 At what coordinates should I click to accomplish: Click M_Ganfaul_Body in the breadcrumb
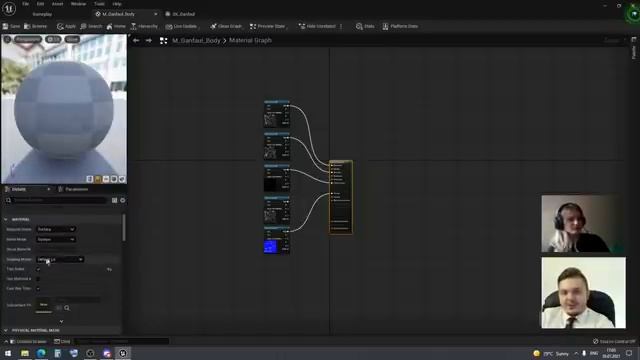(x=196, y=40)
